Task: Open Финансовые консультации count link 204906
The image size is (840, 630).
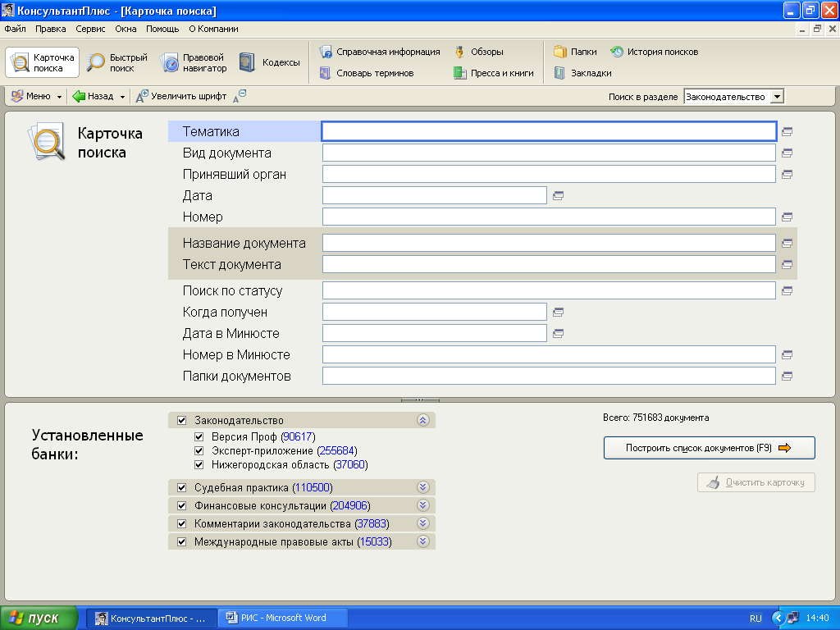Action: 350,505
